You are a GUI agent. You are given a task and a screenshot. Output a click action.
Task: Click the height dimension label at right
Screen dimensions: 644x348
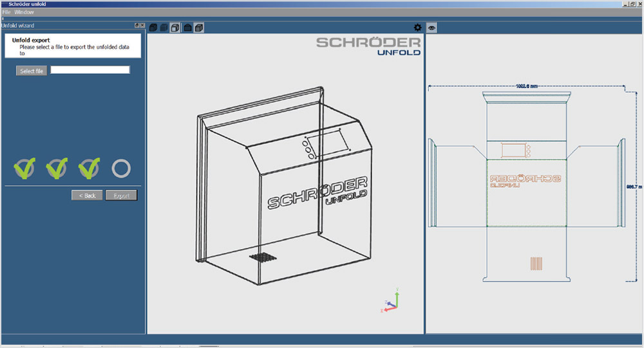(x=634, y=187)
